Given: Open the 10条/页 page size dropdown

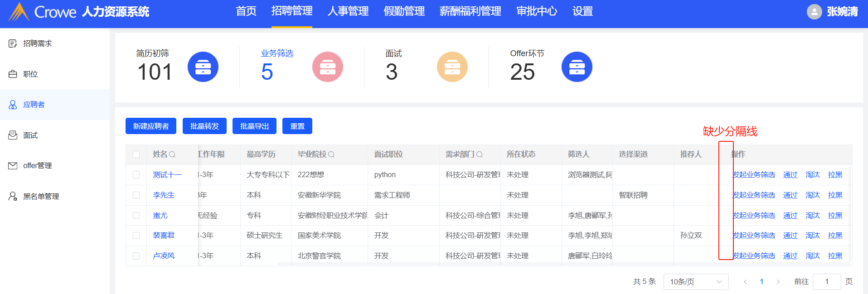Looking at the screenshot, I should pyautogui.click(x=695, y=282).
